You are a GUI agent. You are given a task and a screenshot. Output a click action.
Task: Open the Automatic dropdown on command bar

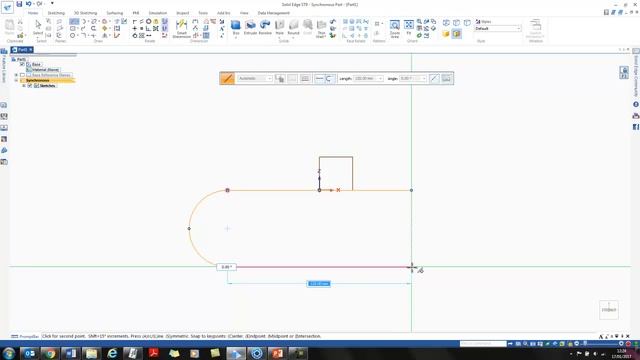[x=255, y=78]
